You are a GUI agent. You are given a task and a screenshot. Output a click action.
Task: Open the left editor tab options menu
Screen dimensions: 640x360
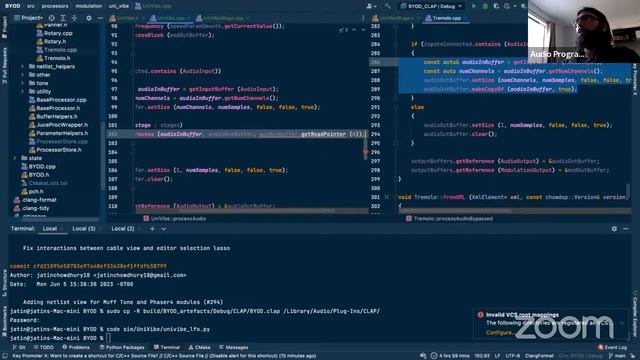[x=363, y=18]
